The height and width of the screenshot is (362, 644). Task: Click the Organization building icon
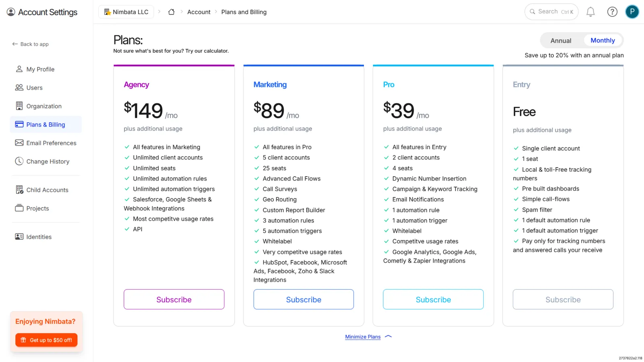click(x=19, y=106)
